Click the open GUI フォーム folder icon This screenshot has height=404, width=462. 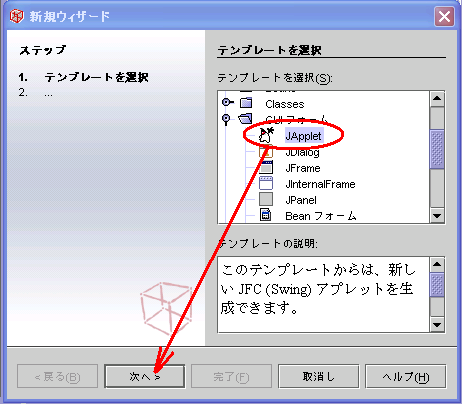[x=246, y=119]
